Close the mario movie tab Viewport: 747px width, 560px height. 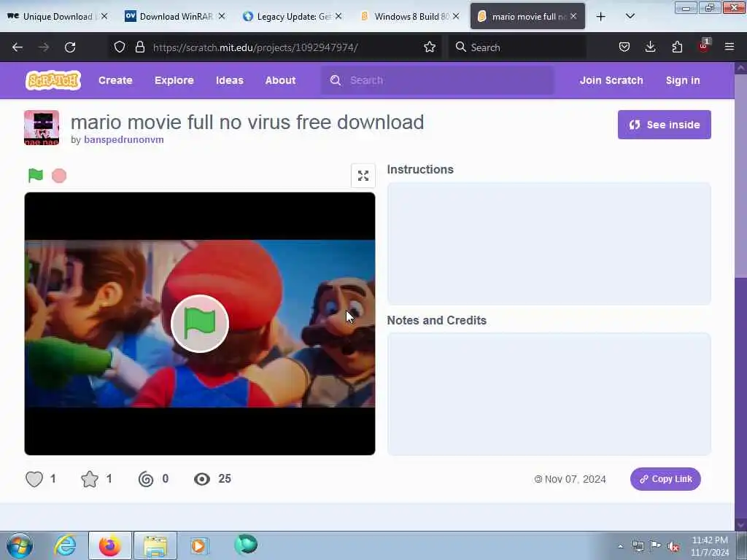tap(573, 16)
